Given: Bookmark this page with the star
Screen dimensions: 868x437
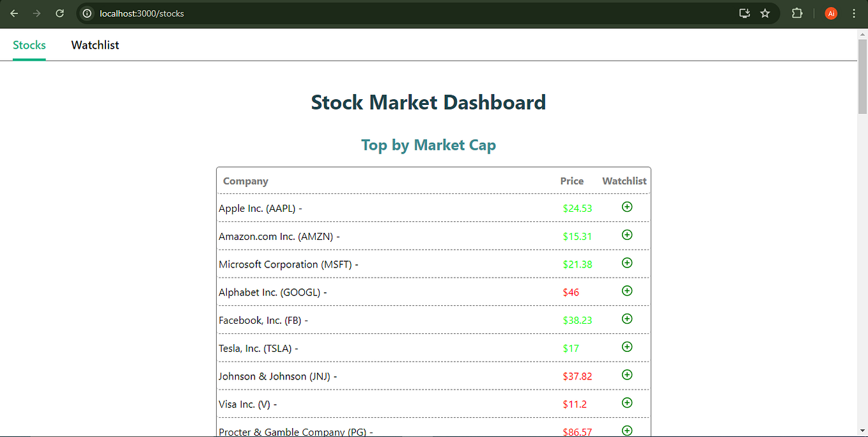Looking at the screenshot, I should tap(765, 13).
